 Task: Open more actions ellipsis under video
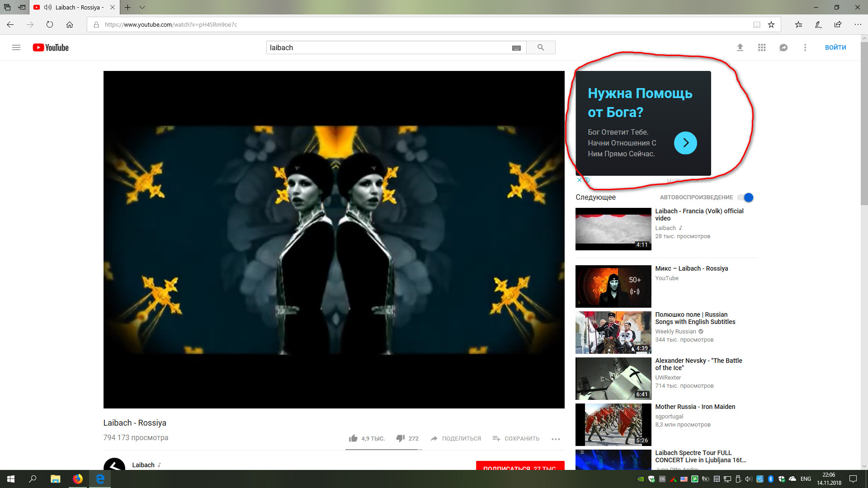click(556, 439)
